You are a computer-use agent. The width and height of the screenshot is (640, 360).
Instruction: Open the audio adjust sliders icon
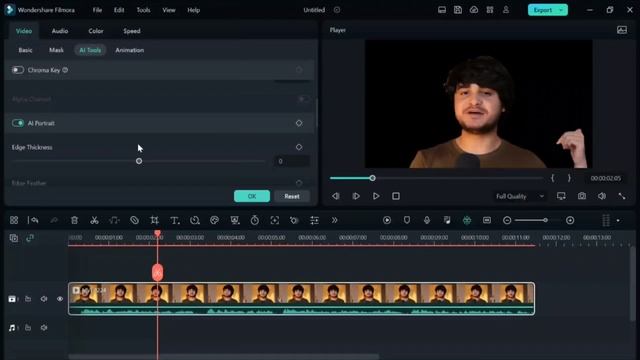tap(314, 220)
